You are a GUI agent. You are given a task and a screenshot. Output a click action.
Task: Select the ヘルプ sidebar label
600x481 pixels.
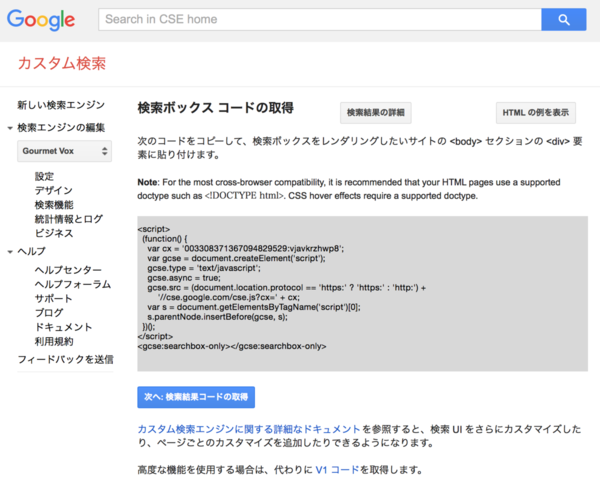coord(31,251)
